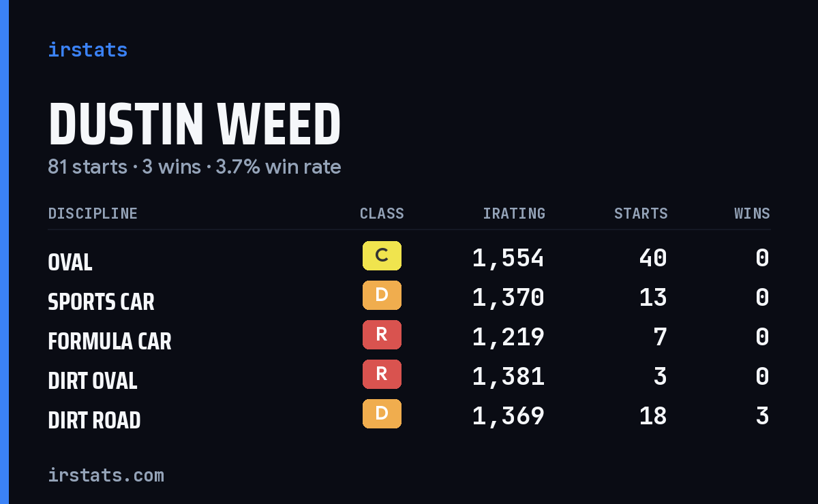
Task: Click the yellow C class badge for Oval
Action: tap(382, 256)
